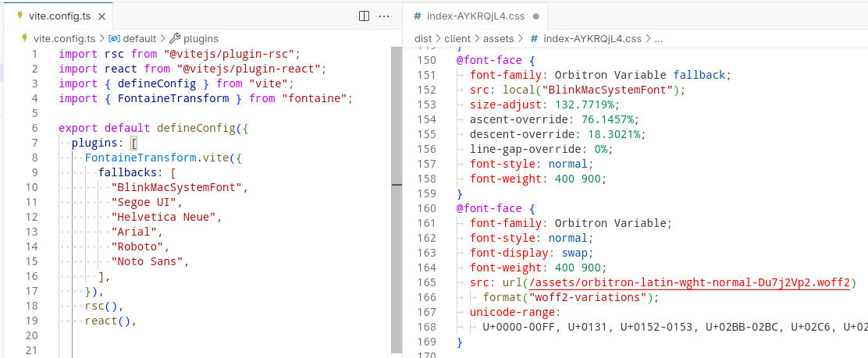Click the hash icon in the right breadcrumb
The image size is (868, 358).
tap(534, 38)
